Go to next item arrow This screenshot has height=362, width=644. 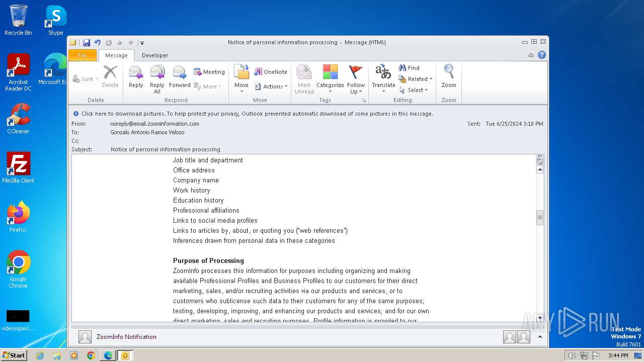point(131,43)
